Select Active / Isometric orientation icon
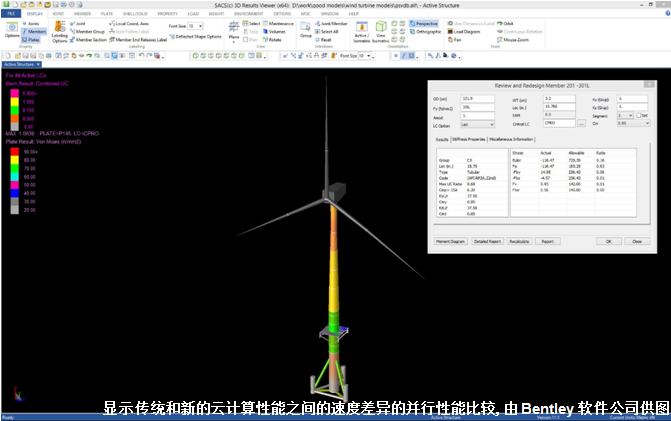This screenshot has height=421, width=671. pos(362,32)
